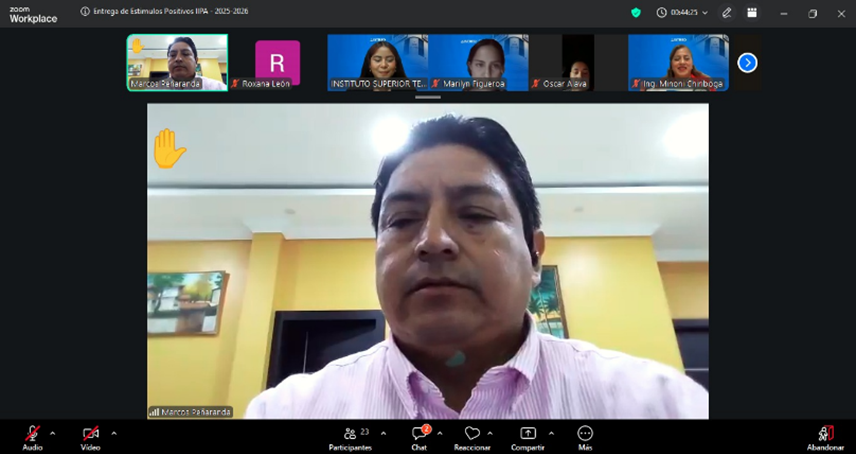The height and width of the screenshot is (454, 856).
Task: Expand audio settings arrow next to Audio
Action: pos(53,433)
